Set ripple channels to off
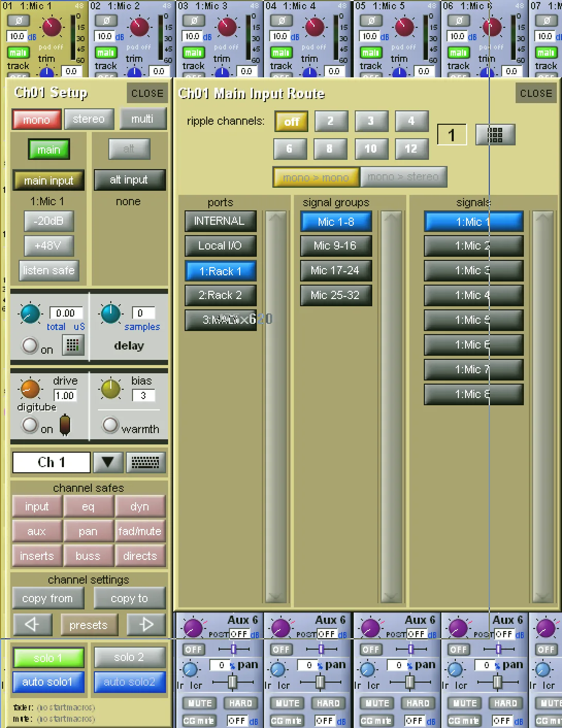Image resolution: width=562 pixels, height=728 pixels. [291, 122]
